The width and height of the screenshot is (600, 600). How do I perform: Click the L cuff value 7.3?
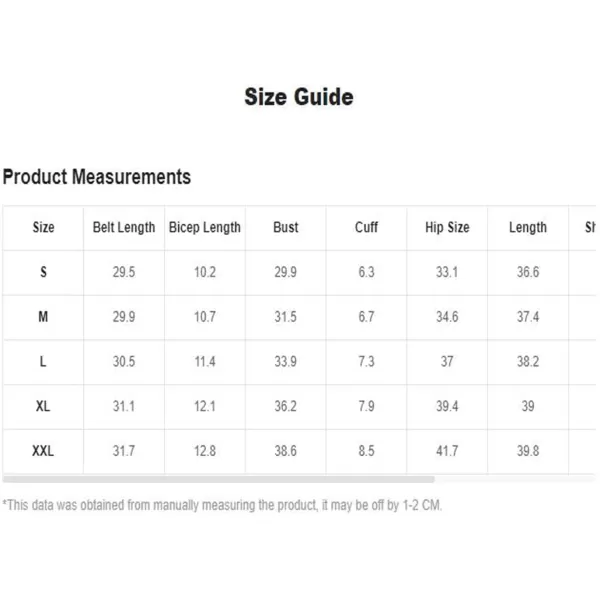click(x=366, y=362)
